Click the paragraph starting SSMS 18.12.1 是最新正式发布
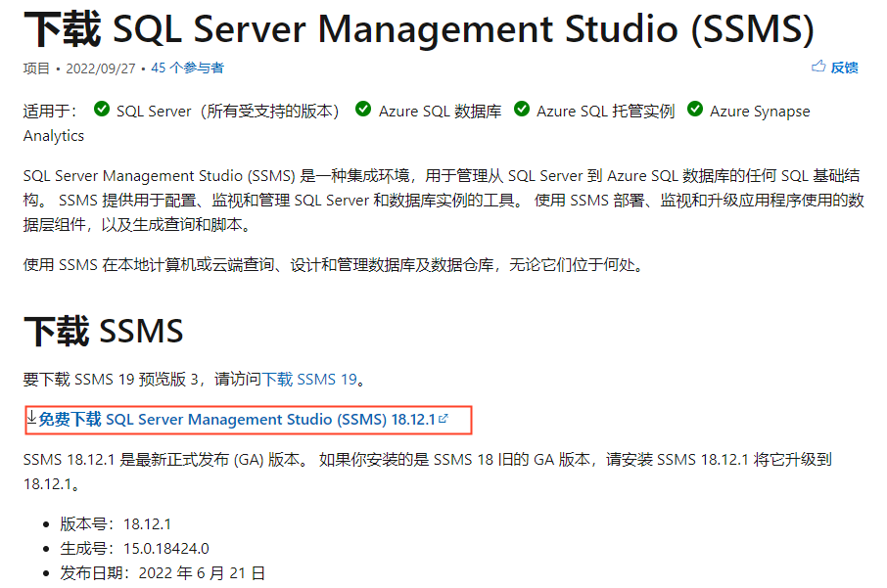The image size is (887, 588). [x=428, y=472]
